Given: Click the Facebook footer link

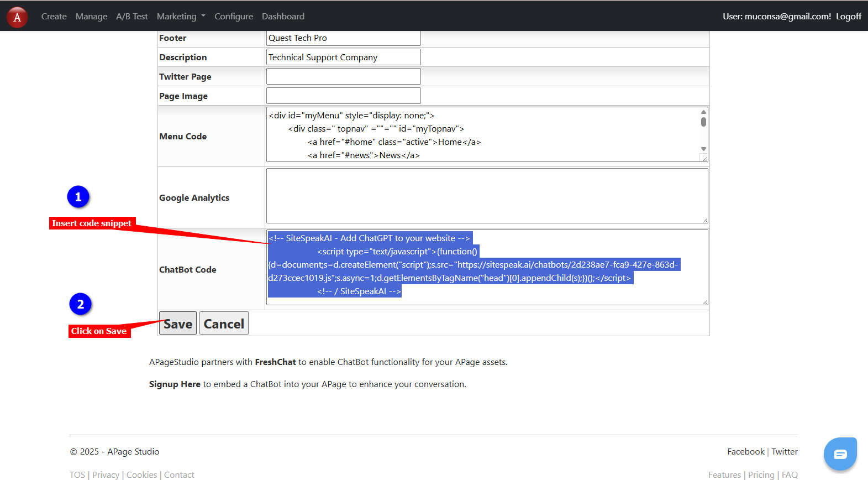Looking at the screenshot, I should point(745,452).
